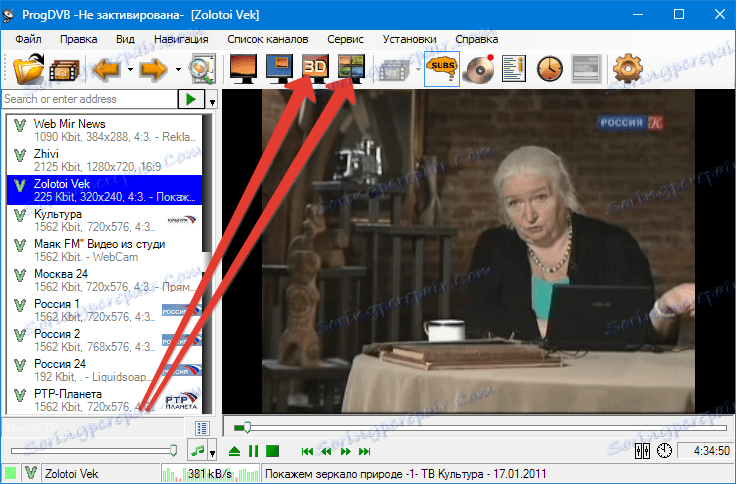Image resolution: width=736 pixels, height=484 pixels.
Task: Click the audio track music note icon
Action: tap(198, 451)
